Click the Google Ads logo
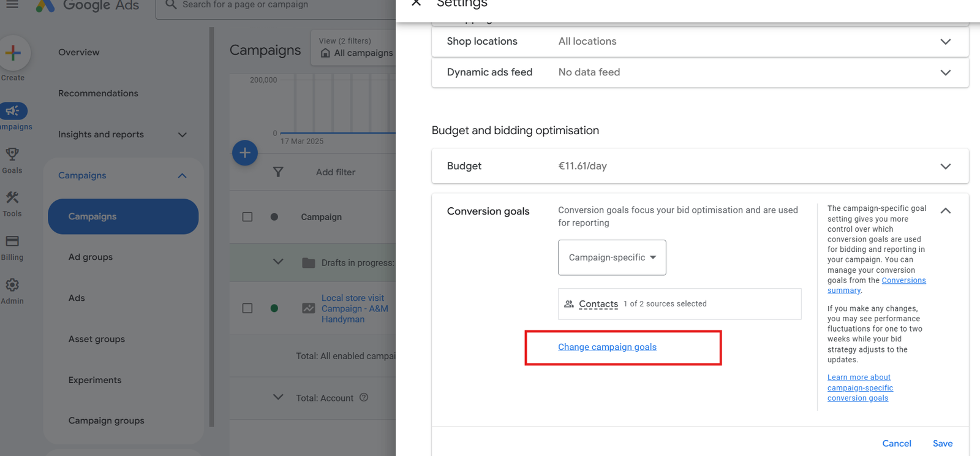 click(87, 6)
